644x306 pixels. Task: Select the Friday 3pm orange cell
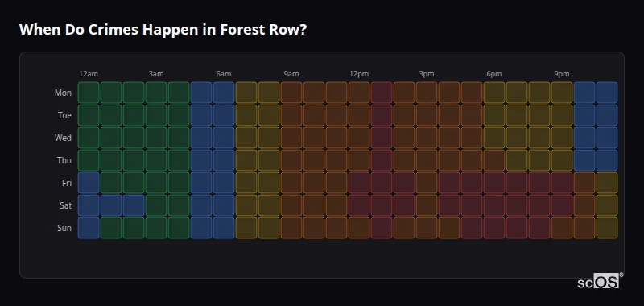click(x=427, y=183)
